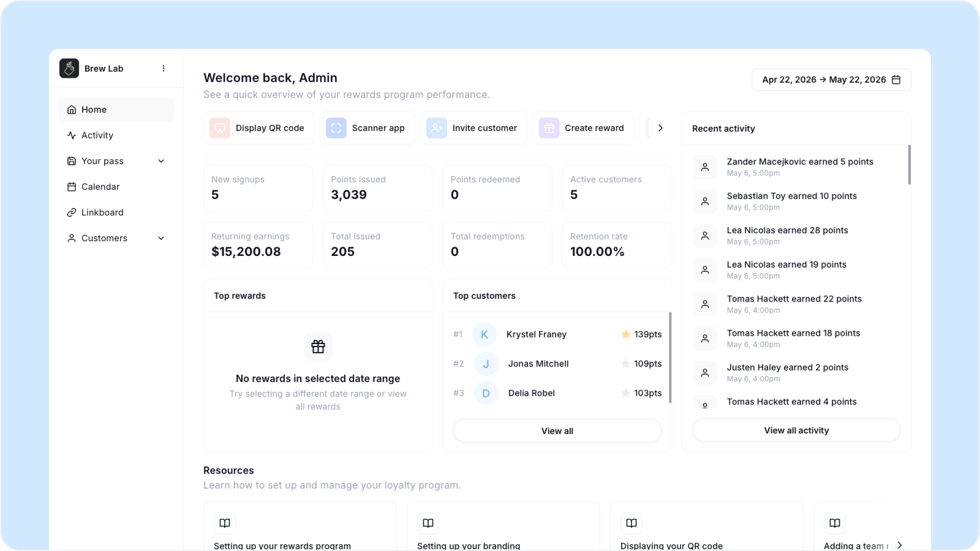Open the Apr 22 – May 22 date range picker
This screenshot has height=551, width=980.
point(831,80)
